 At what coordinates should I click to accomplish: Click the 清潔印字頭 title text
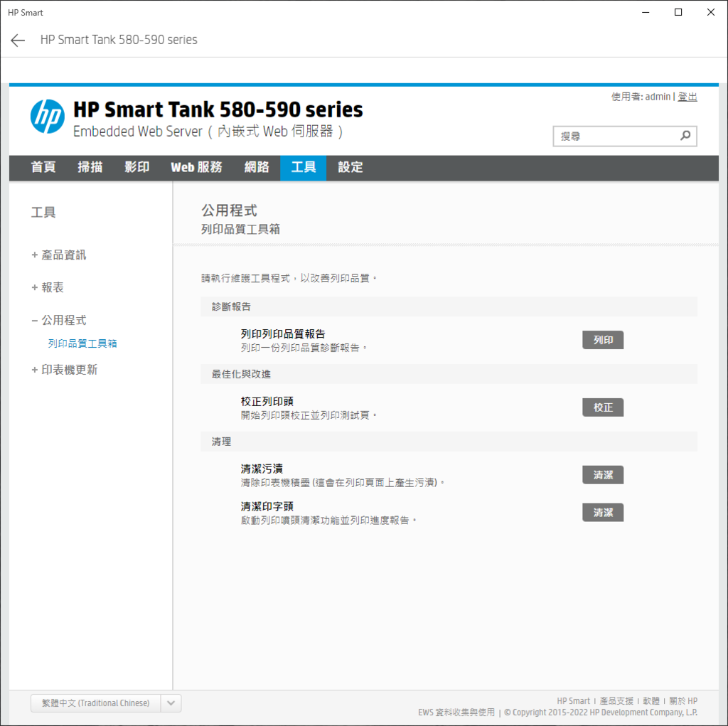[267, 506]
